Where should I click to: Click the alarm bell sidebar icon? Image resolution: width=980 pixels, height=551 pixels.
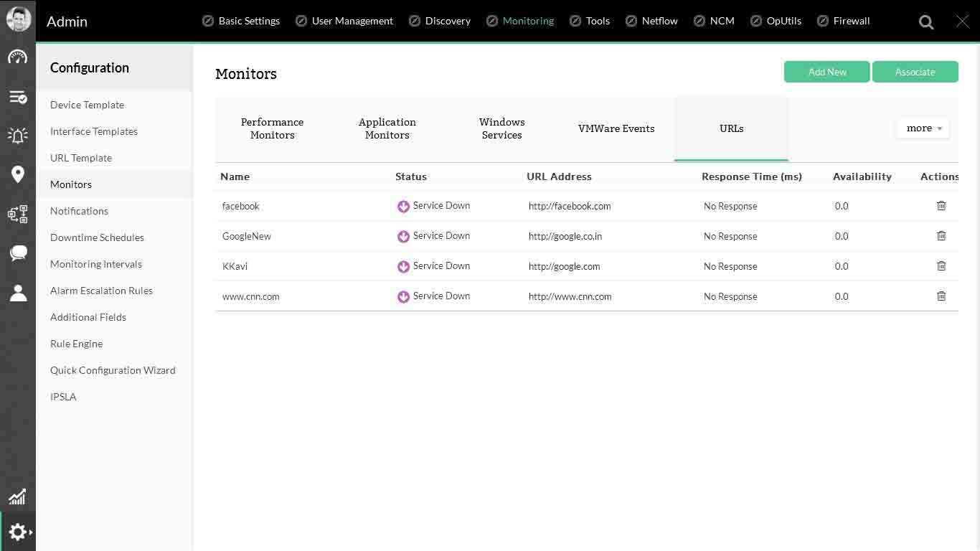point(18,135)
